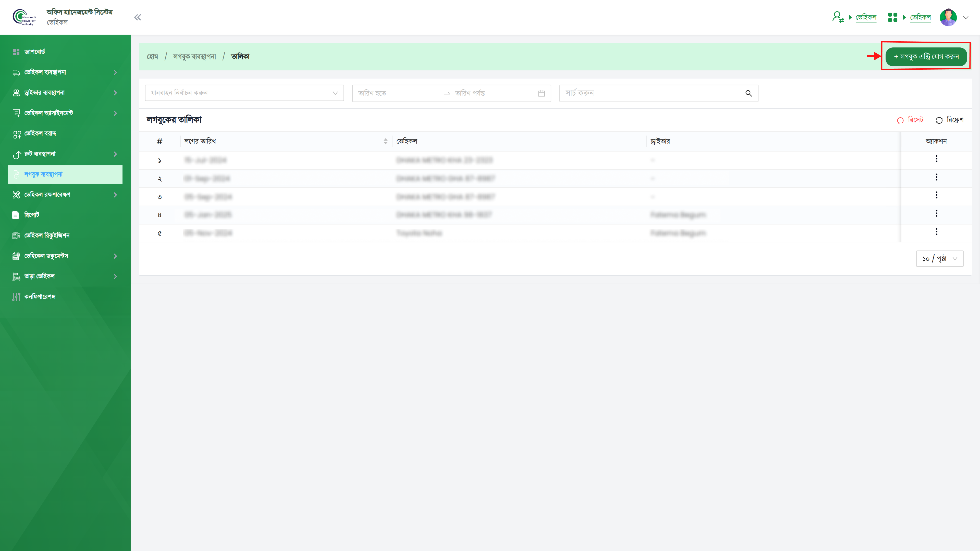Click ভেহিকল link beside user role icon

866,18
